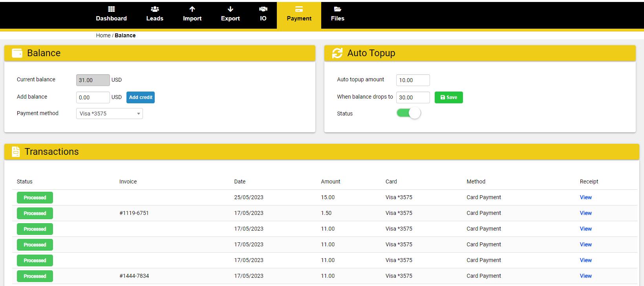Viewport: 644px width, 286px height.
Task: Click the date 25/05/2023
Action: [249, 197]
